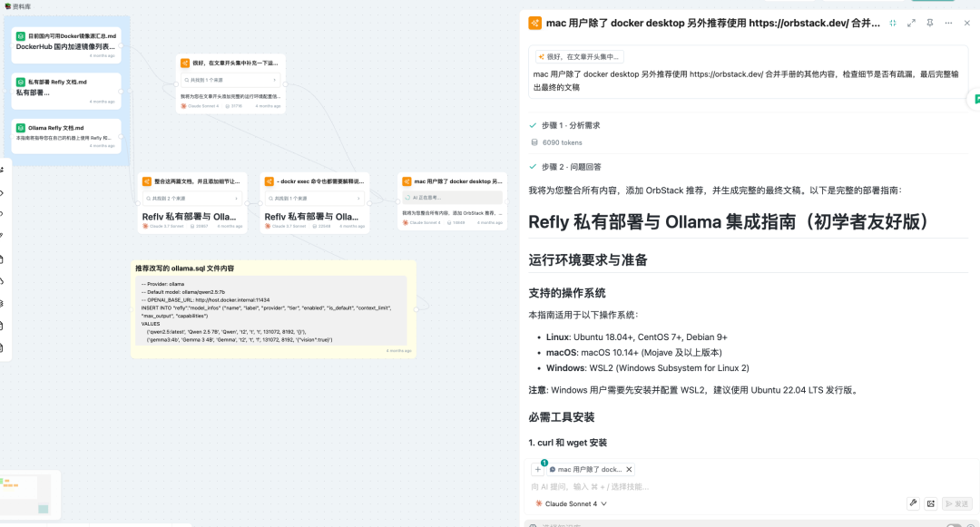Click the 很好，在文章开头集中... reference chip
The height and width of the screenshot is (527, 980).
pos(579,57)
